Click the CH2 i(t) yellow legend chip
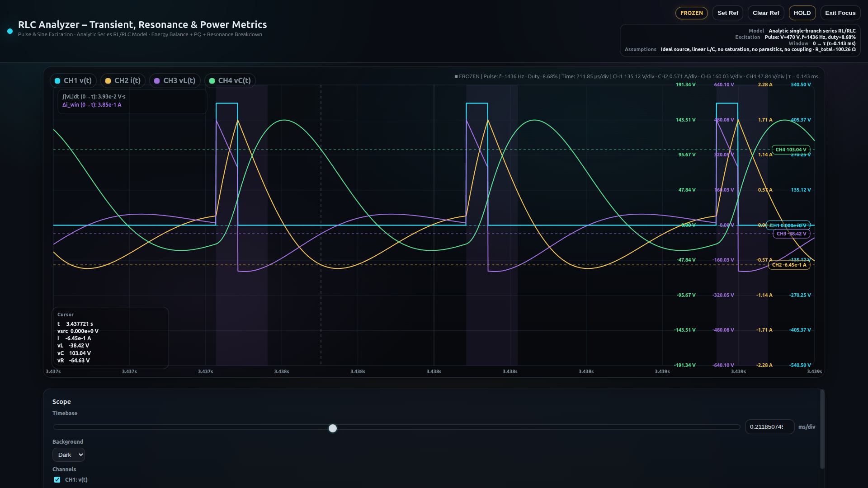 123,80
